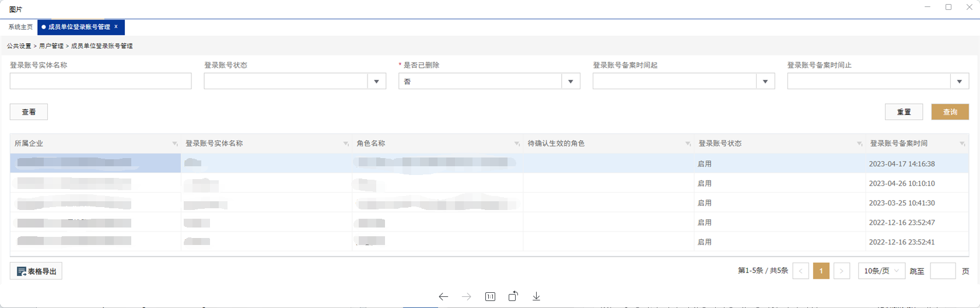The image size is (980, 308).
Task: Click the 用户管理 breadcrumb
Action: pyautogui.click(x=51, y=46)
